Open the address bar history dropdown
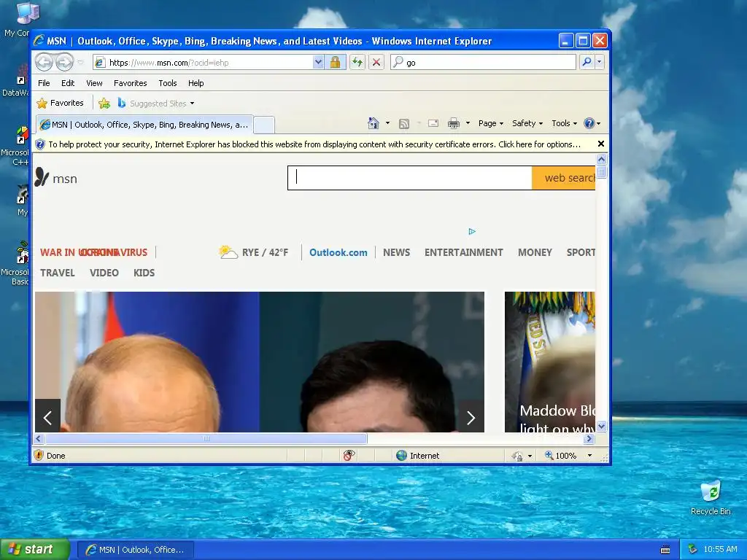This screenshot has height=560, width=747. (318, 63)
